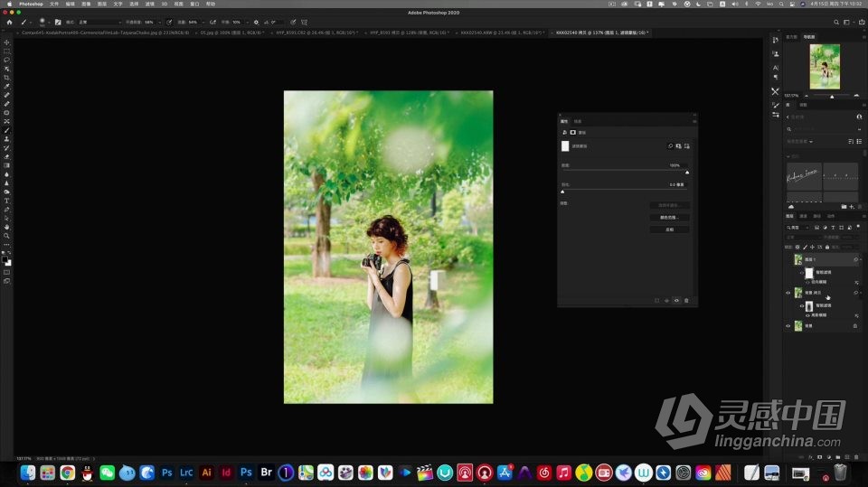Collapse smart filters on Background copy layer
This screenshot has width=868, height=487.
[x=860, y=293]
